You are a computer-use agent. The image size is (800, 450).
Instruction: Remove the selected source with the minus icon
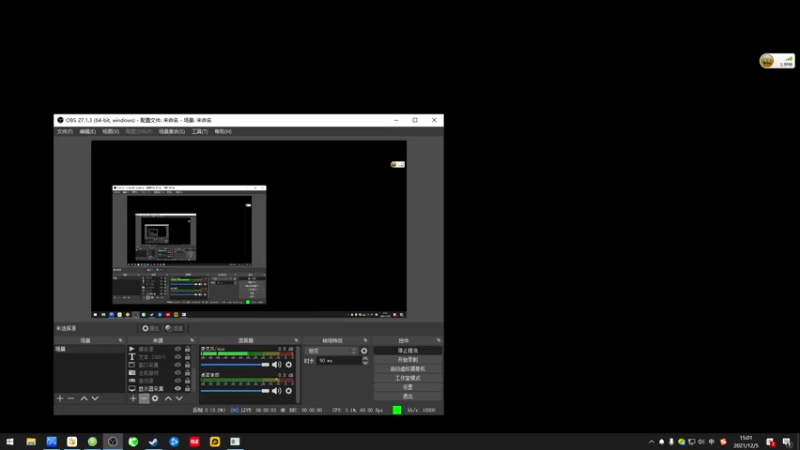144,398
